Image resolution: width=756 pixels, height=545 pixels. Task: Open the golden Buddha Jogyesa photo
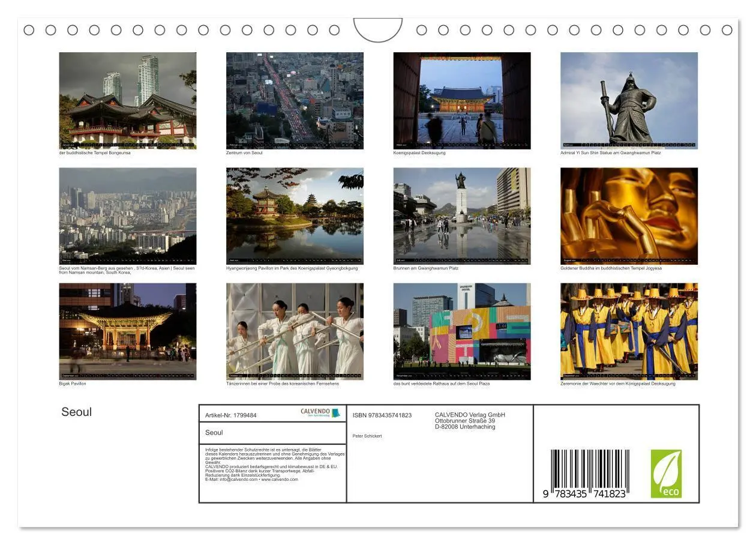[x=629, y=216]
